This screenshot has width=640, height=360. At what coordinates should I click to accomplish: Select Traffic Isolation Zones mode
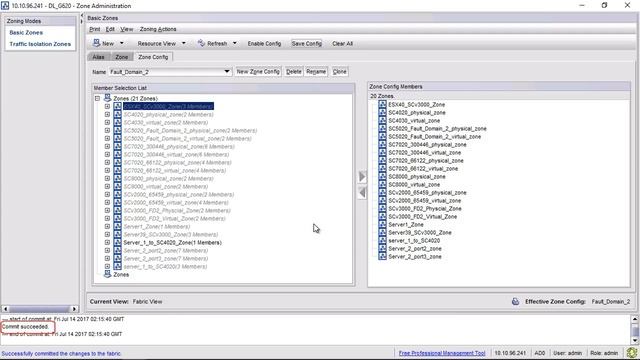[x=40, y=44]
